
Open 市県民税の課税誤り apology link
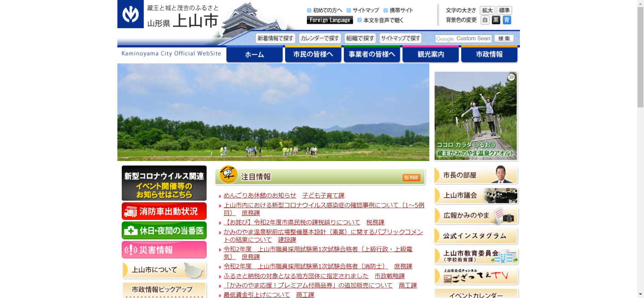pyautogui.click(x=292, y=222)
